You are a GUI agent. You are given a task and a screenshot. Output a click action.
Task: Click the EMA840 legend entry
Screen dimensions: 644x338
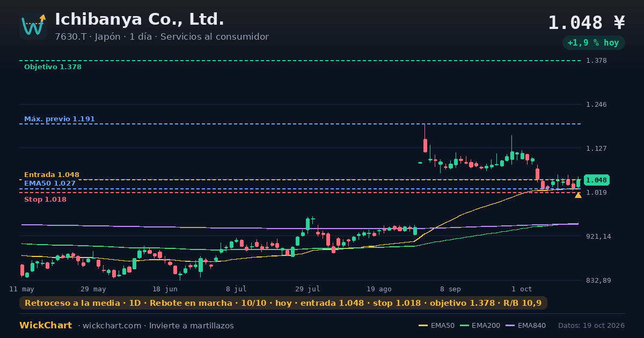(x=526, y=326)
